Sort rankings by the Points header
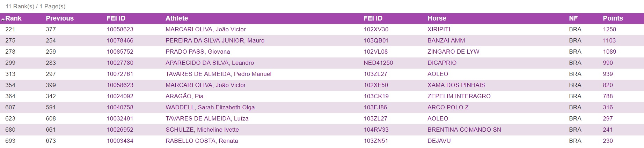The height and width of the screenshot is (148, 644). click(613, 18)
